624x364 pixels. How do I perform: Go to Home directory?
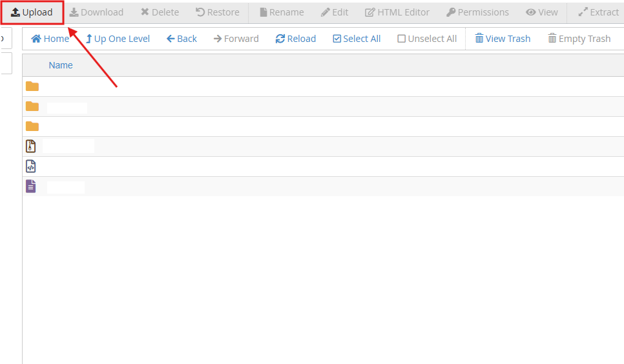click(50, 39)
